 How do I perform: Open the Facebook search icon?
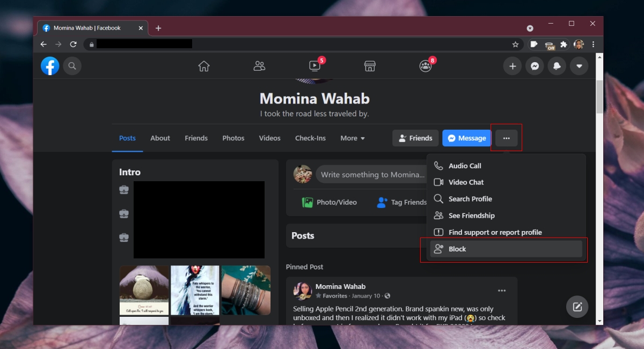(x=72, y=66)
